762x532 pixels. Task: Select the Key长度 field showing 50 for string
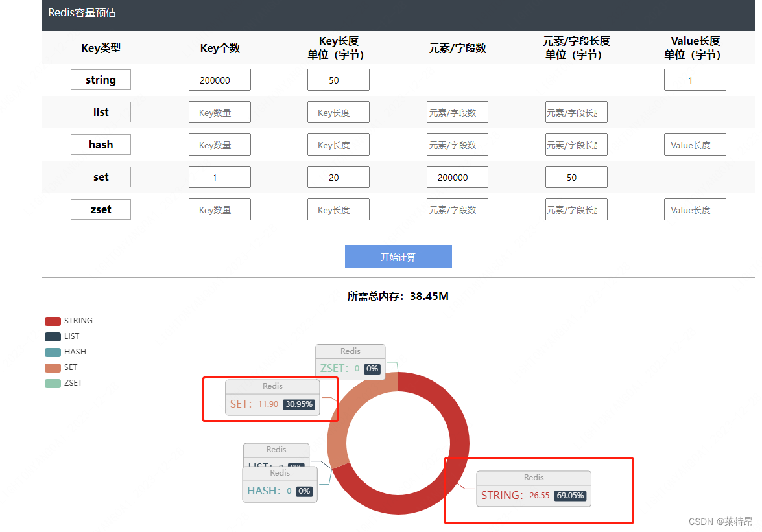point(338,80)
